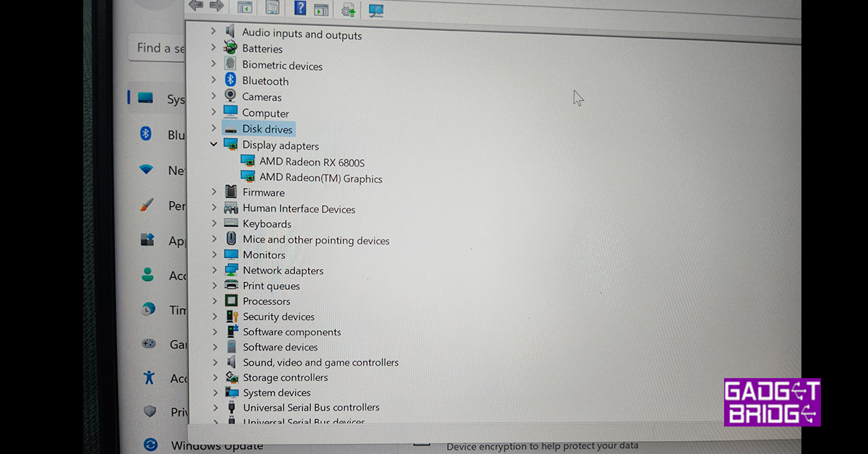Select AMD Radeon RX 6800S device
The width and height of the screenshot is (868, 454).
click(x=312, y=162)
